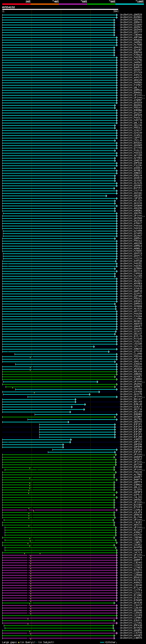
Task: Select label UniRef100_P55308
Action: pyautogui.click(x=131, y=357)
